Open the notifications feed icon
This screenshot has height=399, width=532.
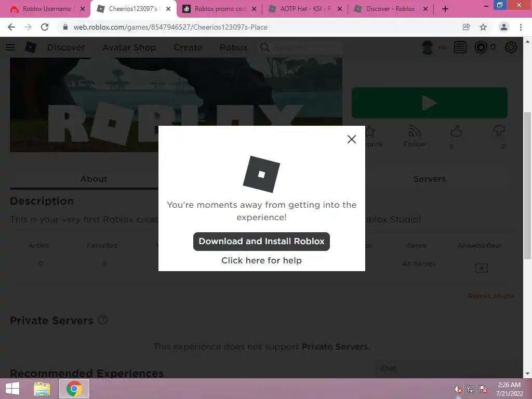[x=460, y=47]
